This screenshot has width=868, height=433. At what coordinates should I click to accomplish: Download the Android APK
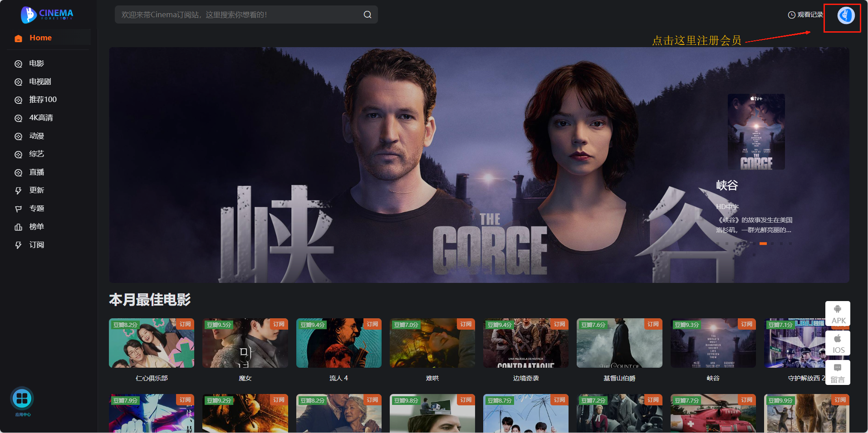coord(838,314)
